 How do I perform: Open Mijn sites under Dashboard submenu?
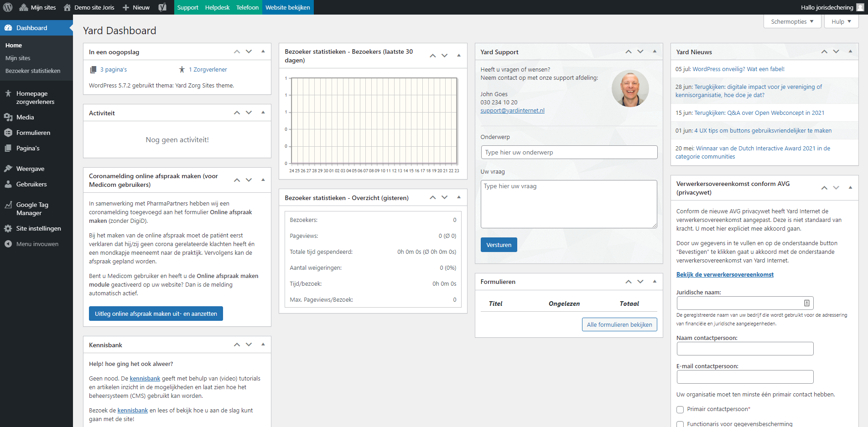18,58
